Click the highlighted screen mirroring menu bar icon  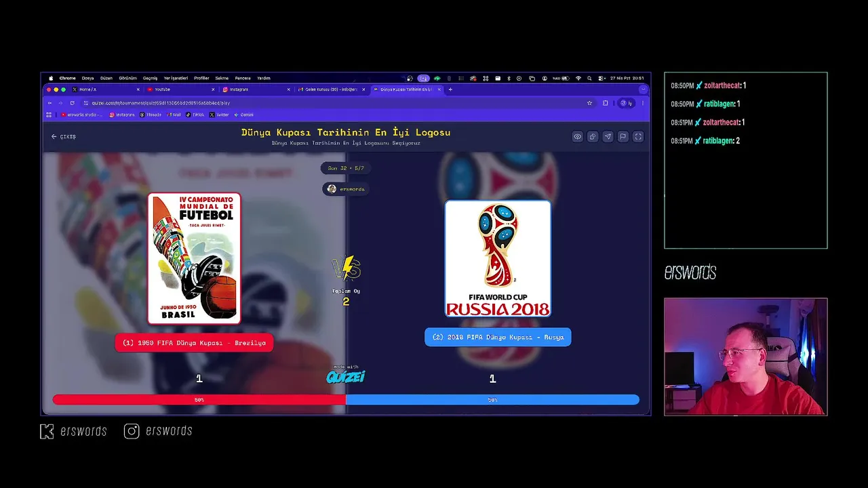coord(423,78)
